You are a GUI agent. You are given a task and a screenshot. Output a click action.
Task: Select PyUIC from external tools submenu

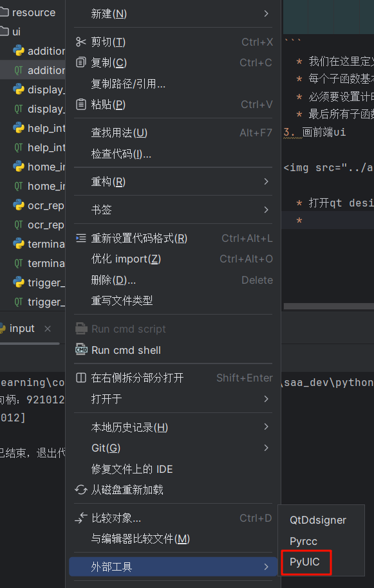point(304,562)
